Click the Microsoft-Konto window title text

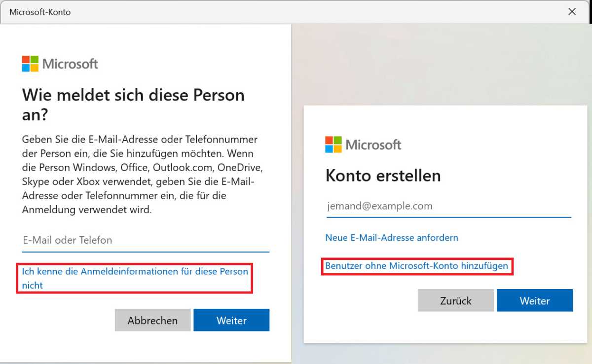(x=40, y=12)
